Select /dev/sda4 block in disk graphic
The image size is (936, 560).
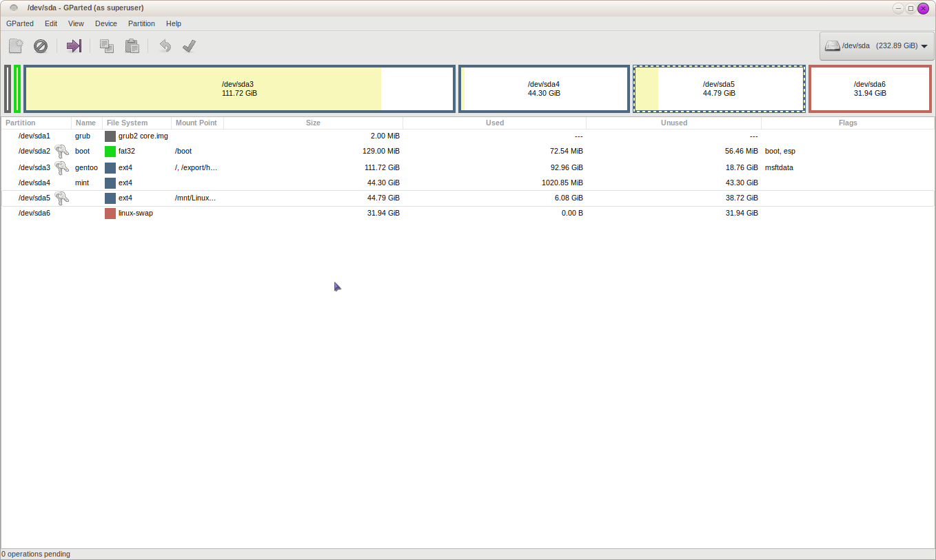pyautogui.click(x=544, y=88)
